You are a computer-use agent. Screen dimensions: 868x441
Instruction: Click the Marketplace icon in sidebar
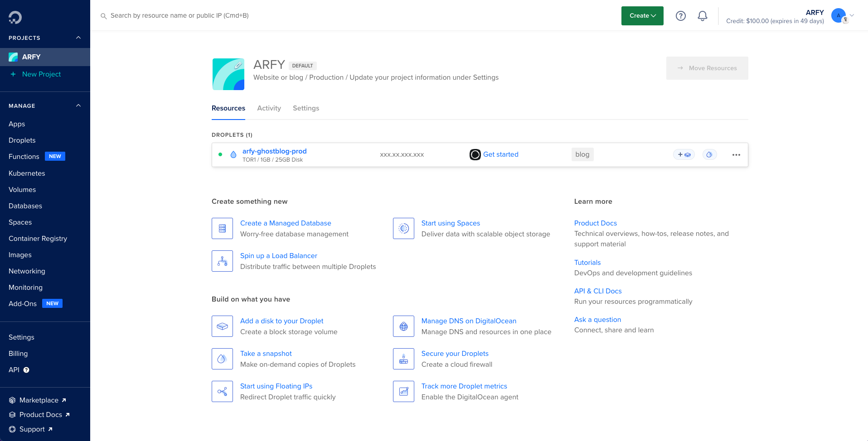[x=12, y=400]
